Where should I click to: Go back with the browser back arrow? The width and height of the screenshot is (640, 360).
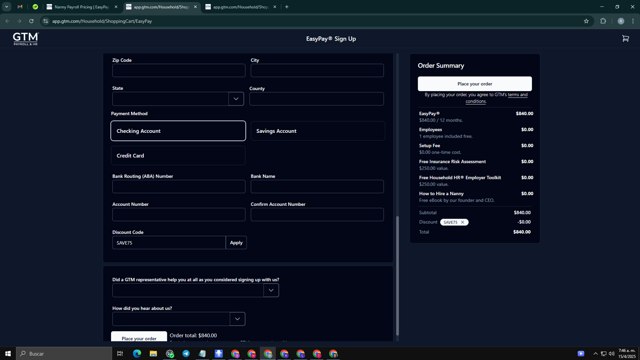coord(7,21)
